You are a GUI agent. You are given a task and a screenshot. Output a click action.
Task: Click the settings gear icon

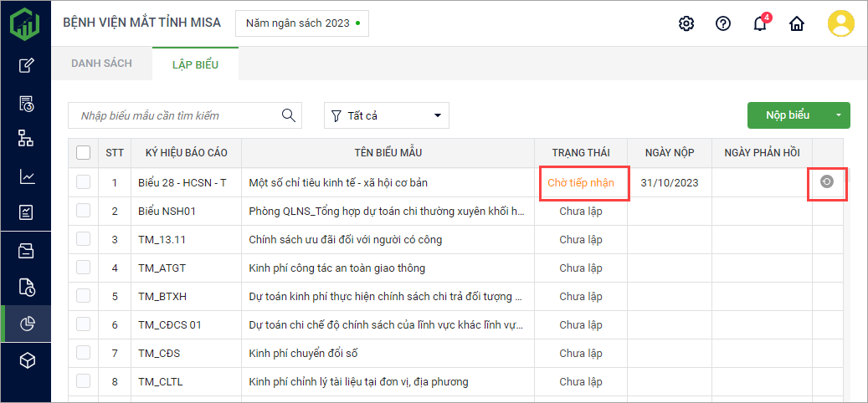(686, 23)
